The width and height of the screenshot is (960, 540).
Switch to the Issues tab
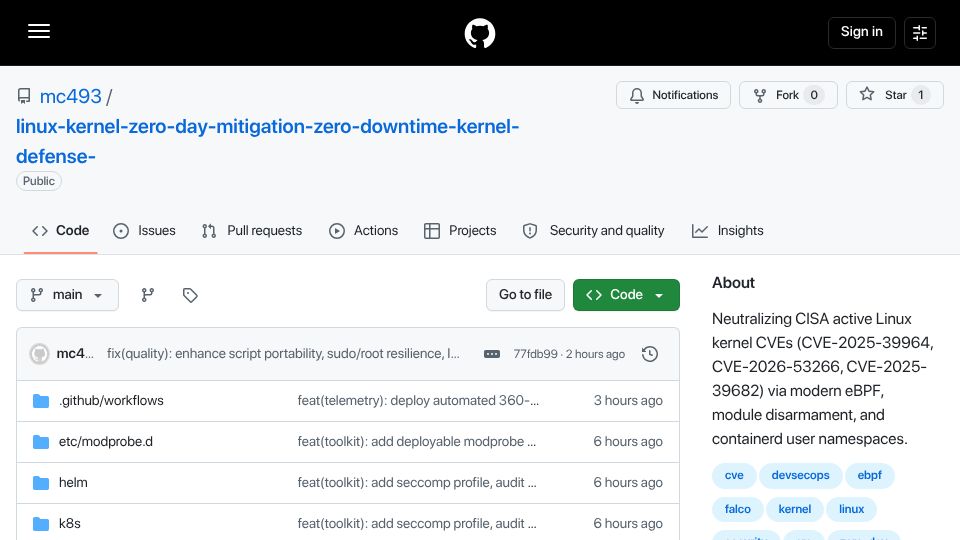tap(144, 231)
